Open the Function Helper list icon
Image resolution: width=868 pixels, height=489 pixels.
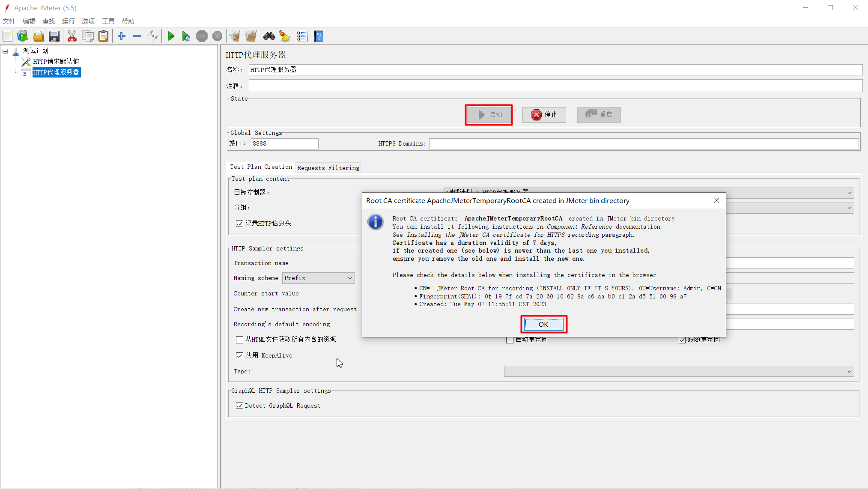coord(302,36)
